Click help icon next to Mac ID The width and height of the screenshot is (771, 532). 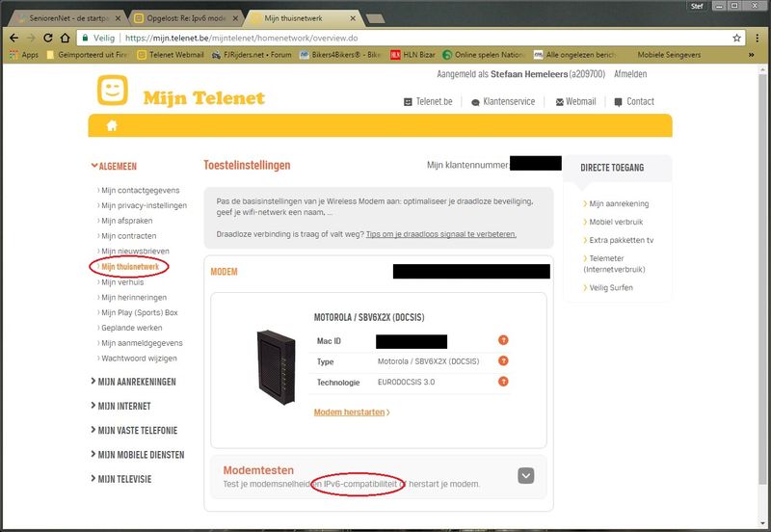click(503, 340)
